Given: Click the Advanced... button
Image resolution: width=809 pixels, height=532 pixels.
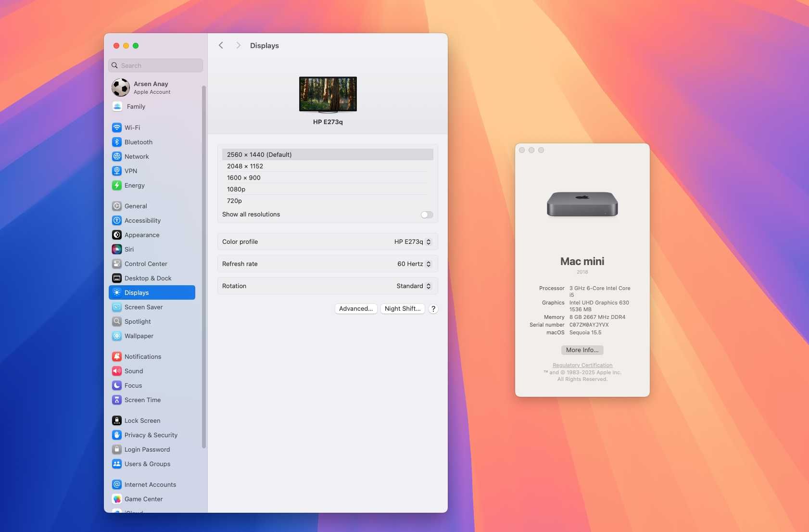Looking at the screenshot, I should (x=356, y=309).
